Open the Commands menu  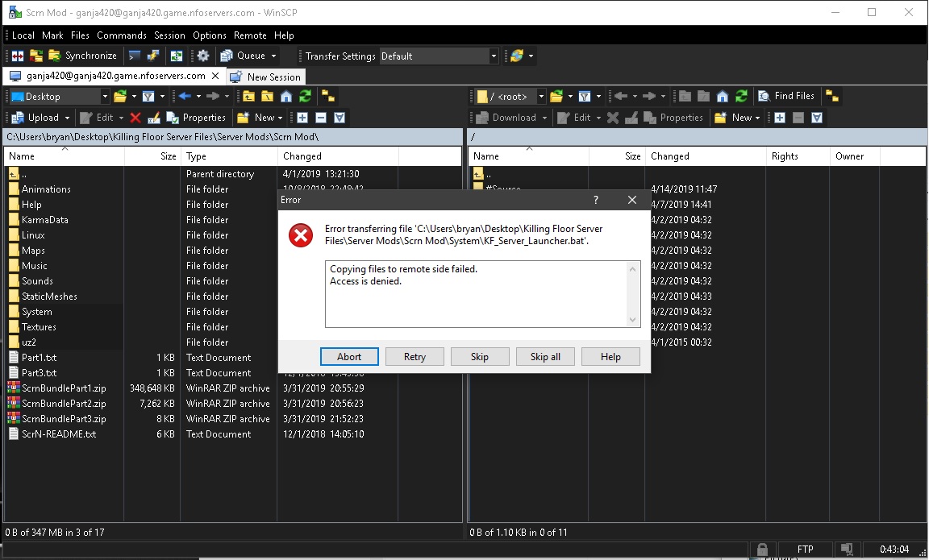click(x=121, y=35)
